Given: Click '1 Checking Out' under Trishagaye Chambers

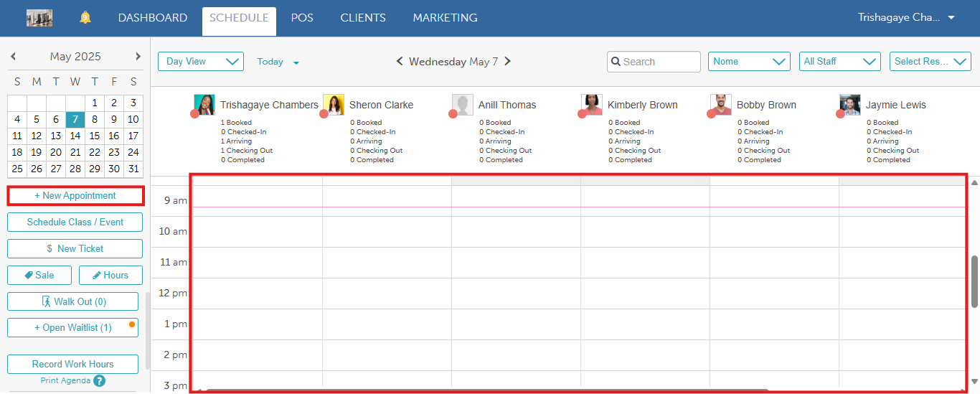Looking at the screenshot, I should pos(247,151).
